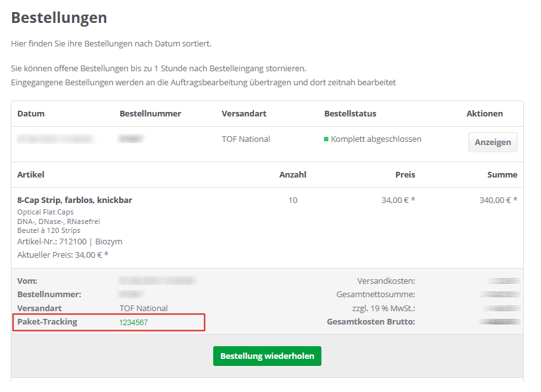Click the Komplett abgeschlossen status text

coord(376,139)
